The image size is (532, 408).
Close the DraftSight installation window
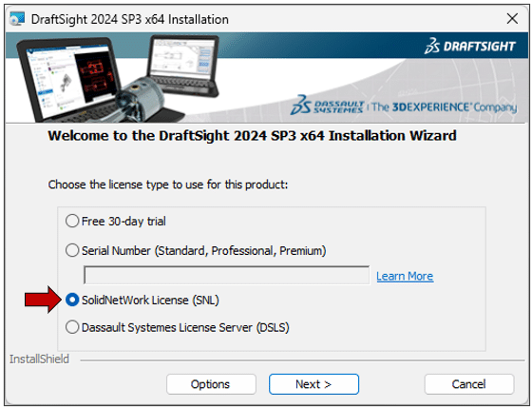click(512, 19)
